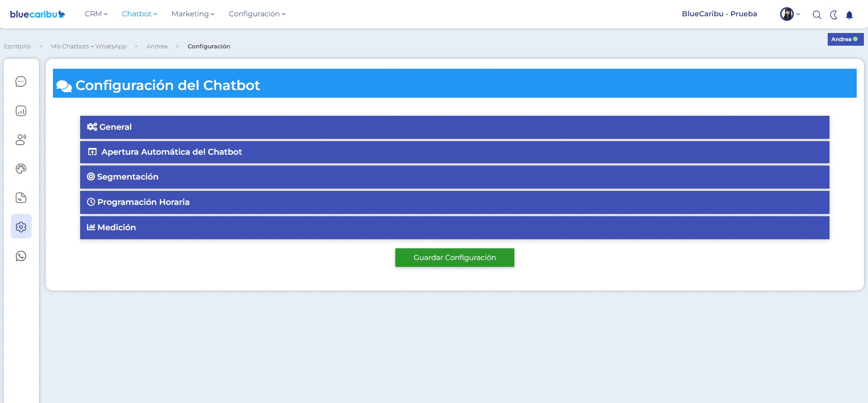Screen dimensions: 868x403
Task: Select the settings gear sidebar icon
Action: pos(21,227)
